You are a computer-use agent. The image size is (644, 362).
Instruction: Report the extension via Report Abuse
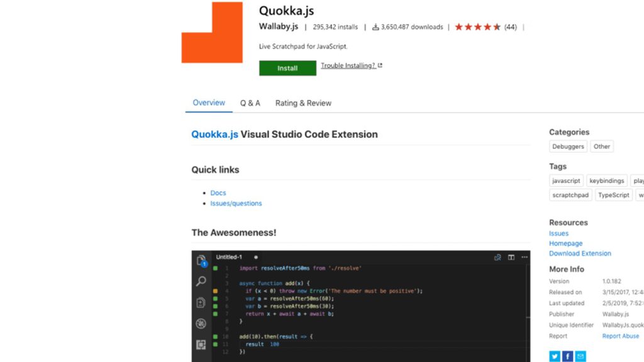click(x=621, y=336)
